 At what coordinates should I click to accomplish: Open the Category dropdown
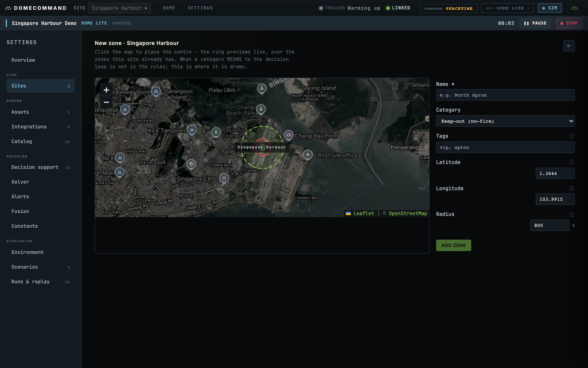coord(505,121)
